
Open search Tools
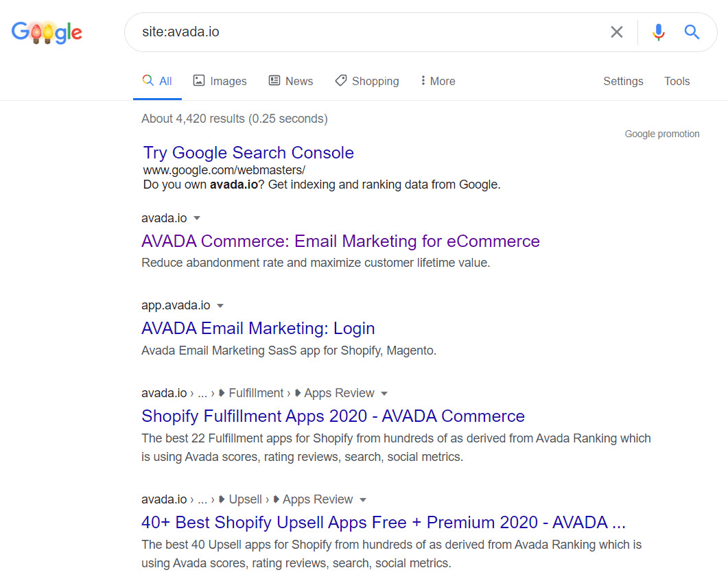pos(677,81)
